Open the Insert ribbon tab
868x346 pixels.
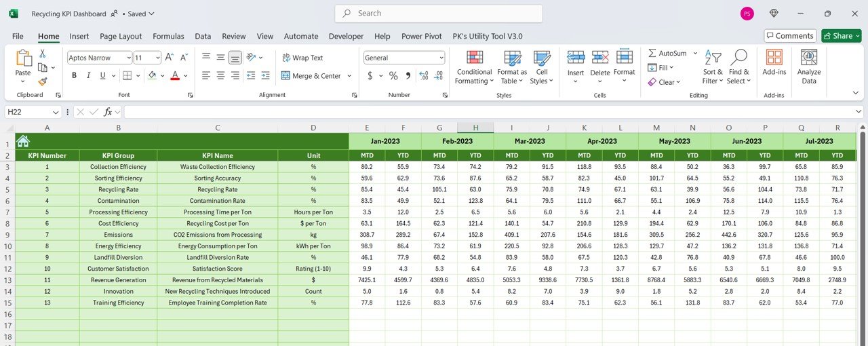pos(79,36)
